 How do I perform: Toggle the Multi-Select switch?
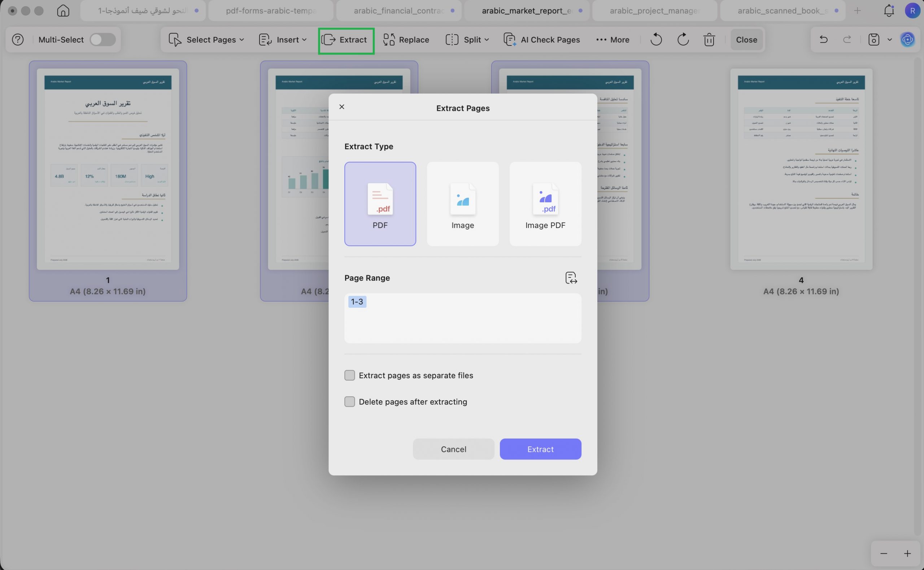[103, 40]
